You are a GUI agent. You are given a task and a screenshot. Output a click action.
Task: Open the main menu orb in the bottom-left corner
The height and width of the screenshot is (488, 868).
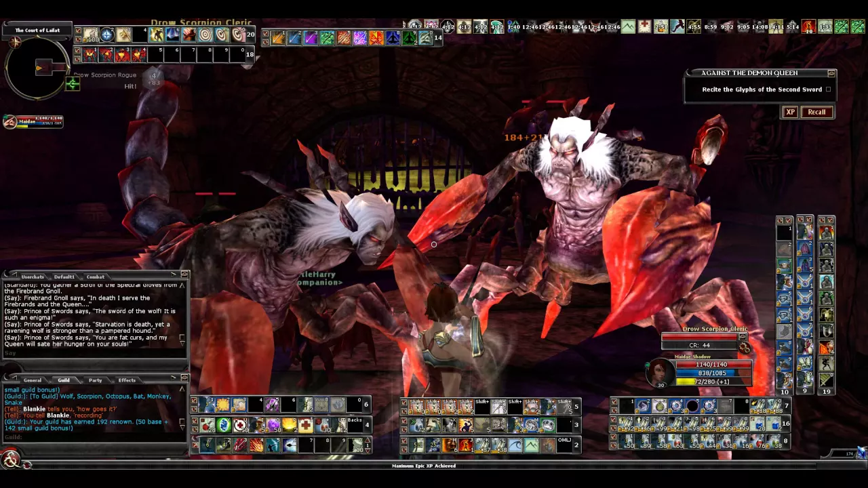click(x=9, y=461)
